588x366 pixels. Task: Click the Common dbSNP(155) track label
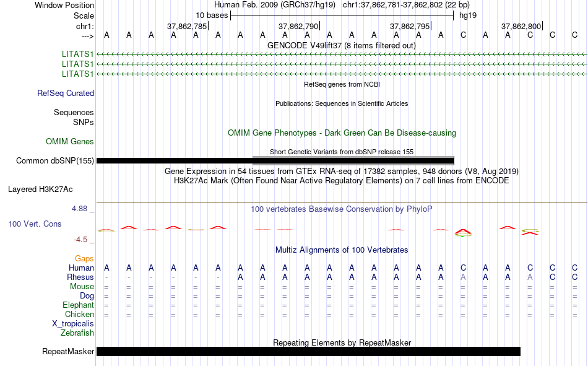click(54, 160)
